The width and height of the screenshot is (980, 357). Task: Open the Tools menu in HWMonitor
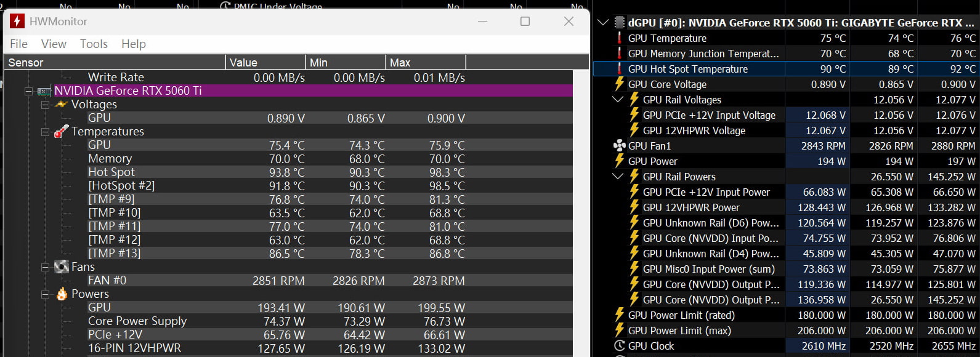click(94, 44)
